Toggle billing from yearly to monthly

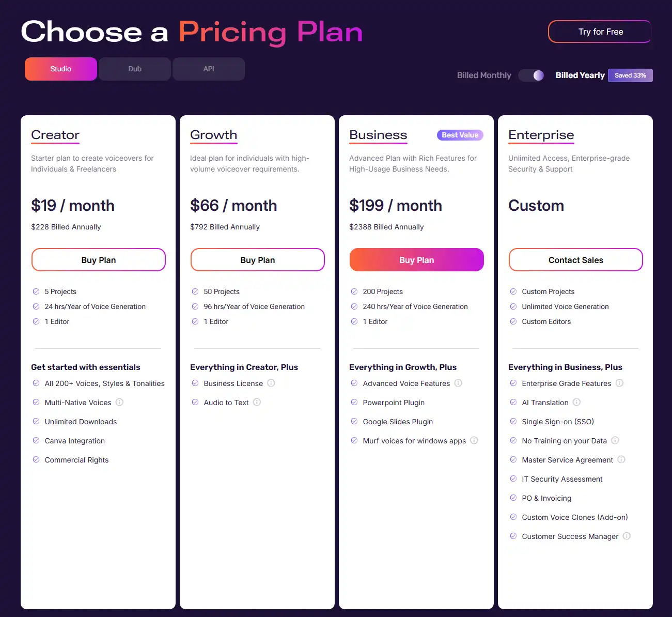click(x=531, y=75)
